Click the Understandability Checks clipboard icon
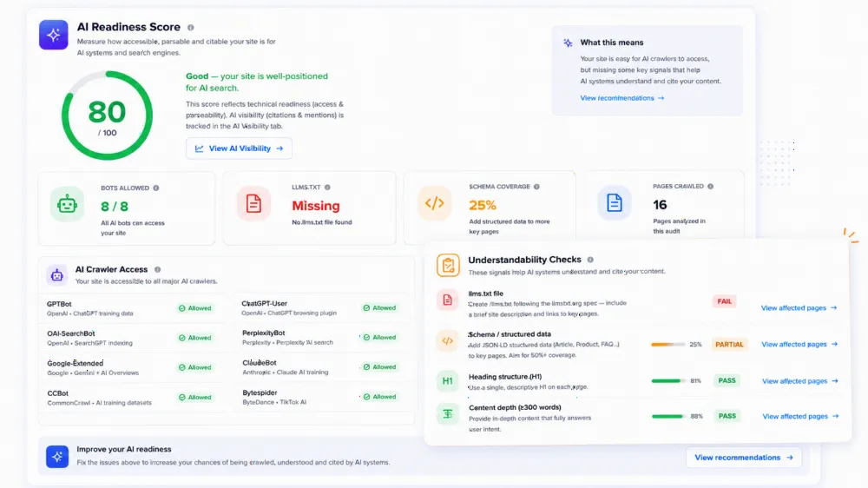Viewport: 868px width, 488px height. click(448, 266)
